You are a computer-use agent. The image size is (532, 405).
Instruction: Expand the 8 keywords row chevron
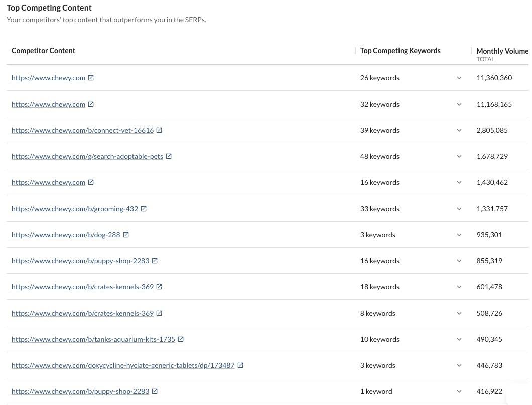click(459, 313)
